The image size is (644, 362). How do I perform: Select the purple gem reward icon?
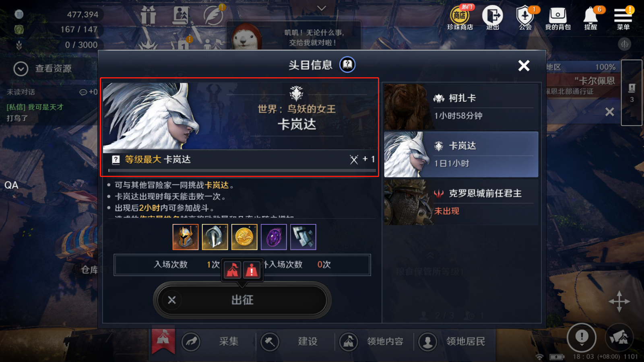[x=274, y=237]
